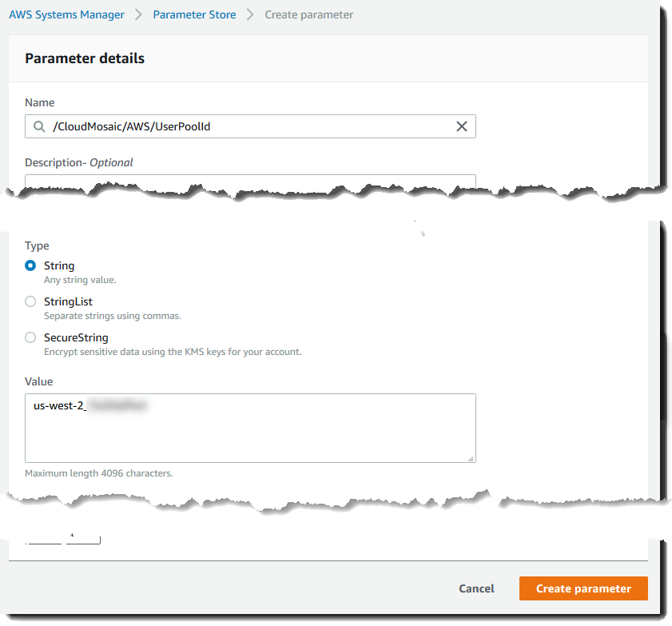Click the 'Encrypt sensitive data using the KMS keys' text

pyautogui.click(x=173, y=352)
